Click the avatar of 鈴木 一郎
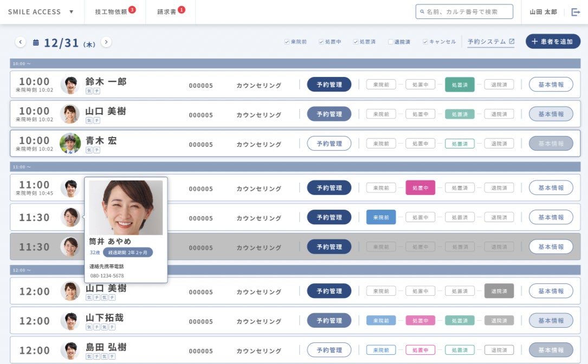Image resolution: width=588 pixels, height=364 pixels. point(70,84)
